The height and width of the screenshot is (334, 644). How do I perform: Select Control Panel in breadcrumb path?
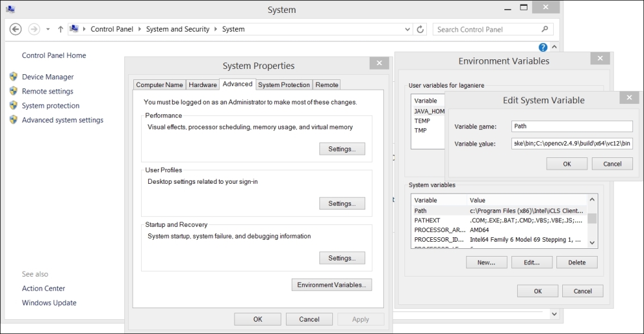pyautogui.click(x=111, y=29)
